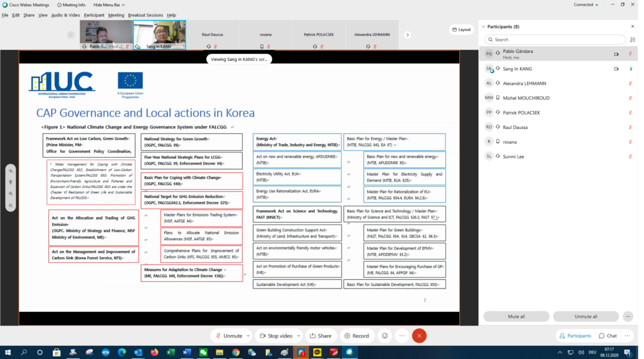This screenshot has height=359, width=644.
Task: Open the Word app in the Windows taskbar
Action: (187, 353)
